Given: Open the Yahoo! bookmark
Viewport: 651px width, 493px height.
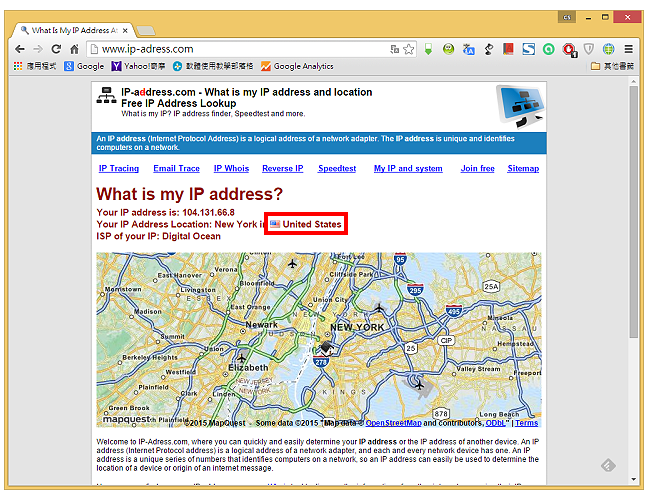Looking at the screenshot, I should (x=138, y=66).
